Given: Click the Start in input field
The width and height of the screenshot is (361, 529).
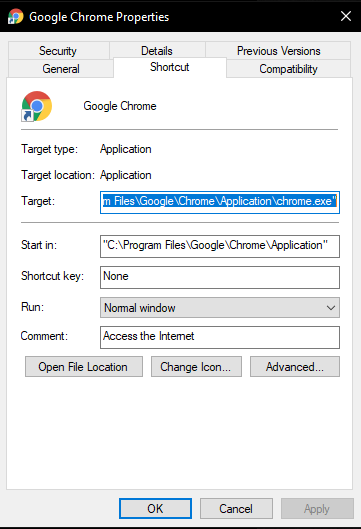Looking at the screenshot, I should point(220,246).
